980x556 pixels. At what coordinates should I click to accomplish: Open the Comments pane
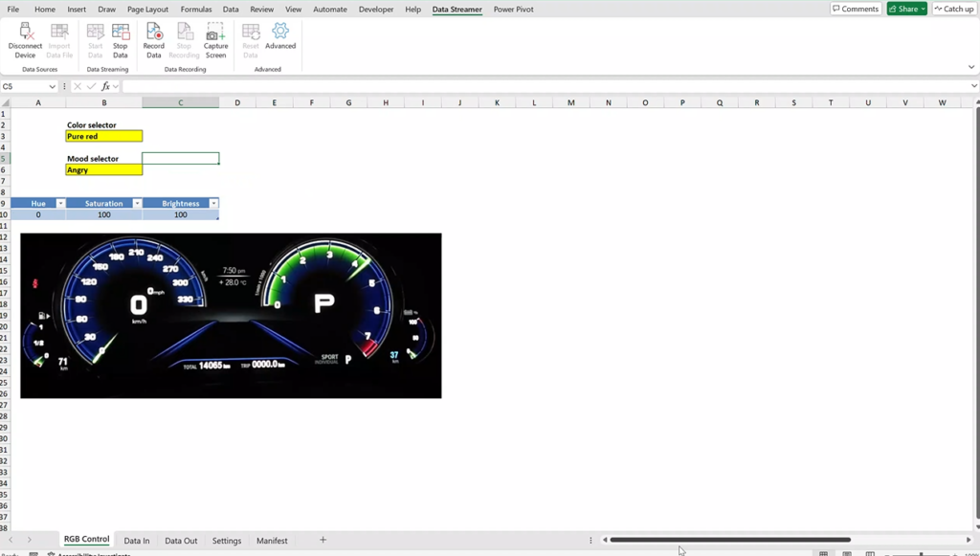(855, 9)
